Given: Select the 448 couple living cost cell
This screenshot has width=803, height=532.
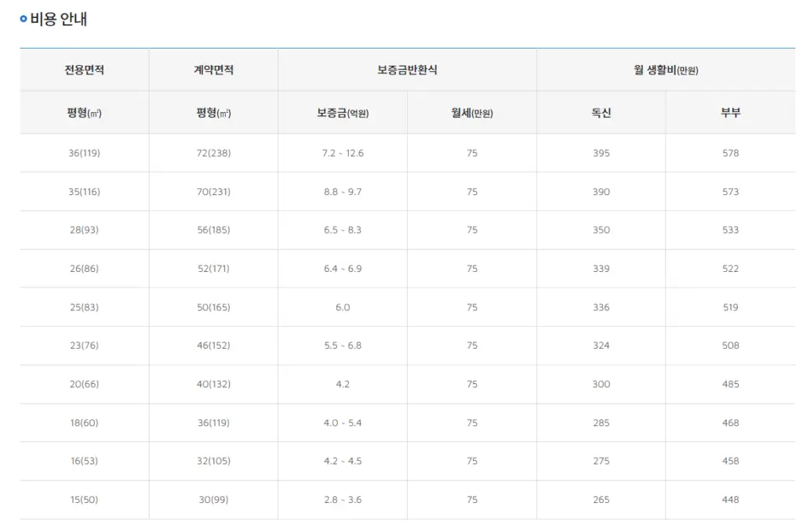Looking at the screenshot, I should point(730,500).
